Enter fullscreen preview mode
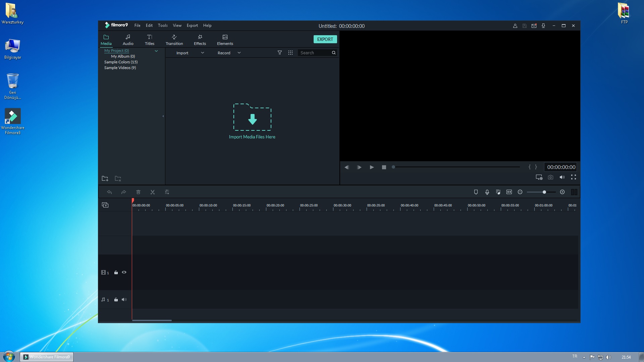The height and width of the screenshot is (362, 644). (x=574, y=177)
